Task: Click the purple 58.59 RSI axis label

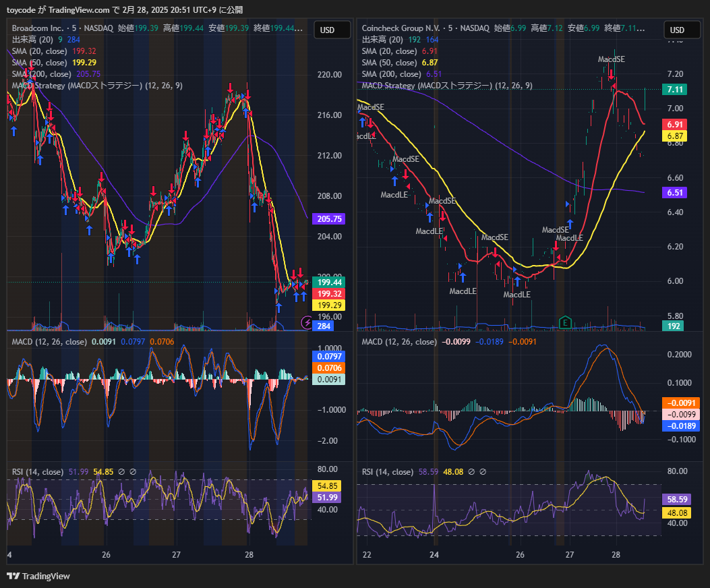Action: click(x=677, y=499)
